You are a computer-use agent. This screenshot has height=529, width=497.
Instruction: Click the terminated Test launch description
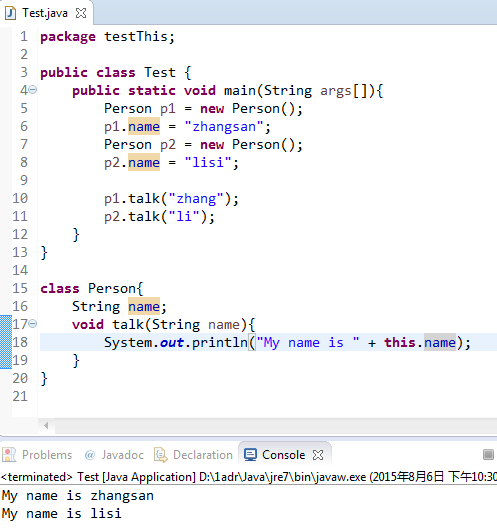(249, 477)
